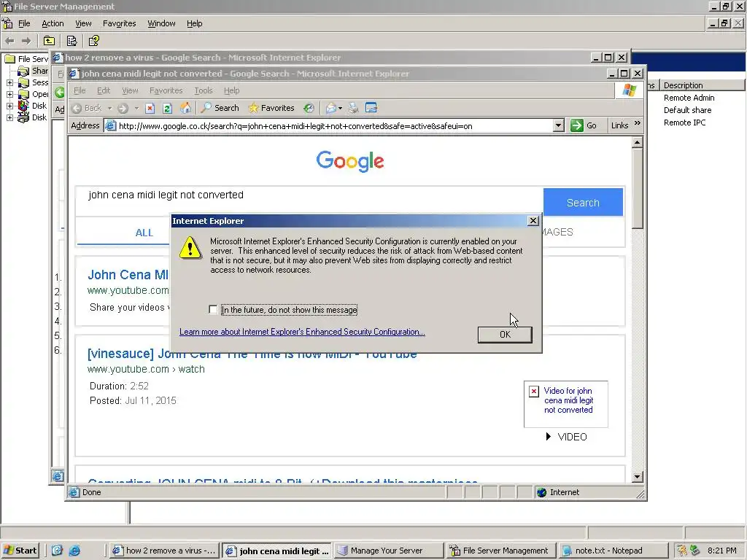Click the History icon in the IE toolbar
Image resolution: width=747 pixels, height=560 pixels.
point(309,108)
